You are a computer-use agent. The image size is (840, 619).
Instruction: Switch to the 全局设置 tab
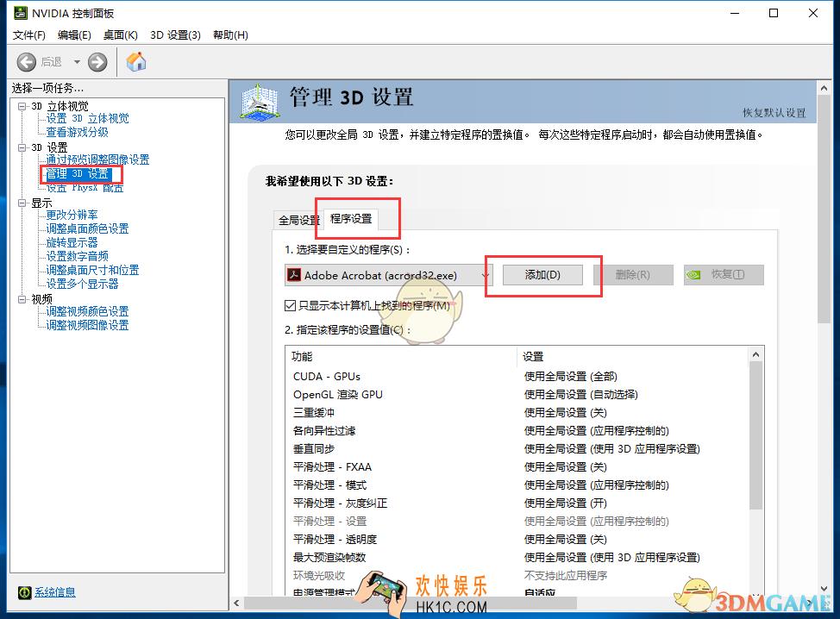pos(298,220)
